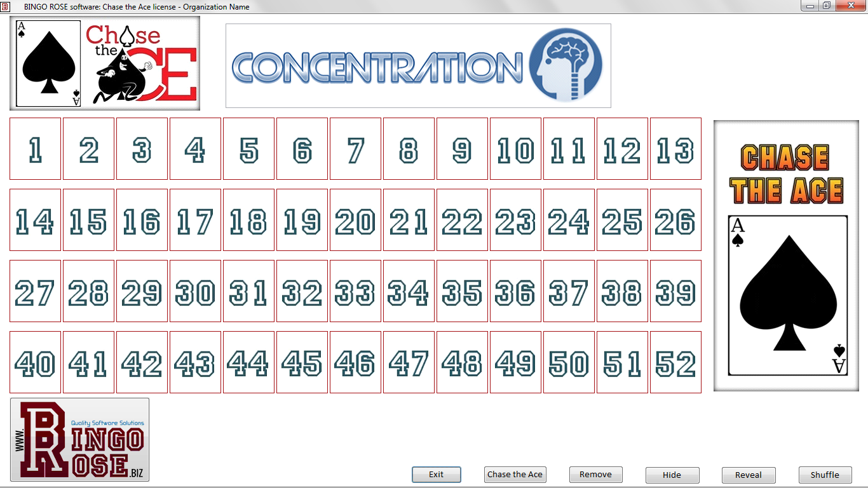Choose card number 40
This screenshot has height=488, width=868.
(x=35, y=362)
